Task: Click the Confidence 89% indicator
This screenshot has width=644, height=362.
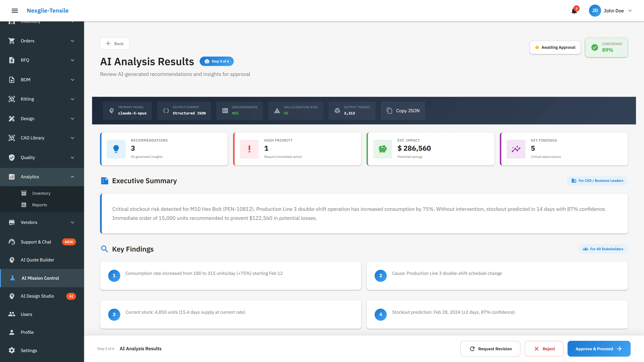Action: click(606, 47)
